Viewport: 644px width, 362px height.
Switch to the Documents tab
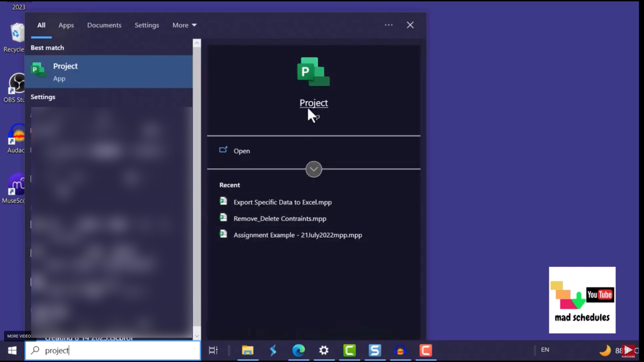click(104, 25)
